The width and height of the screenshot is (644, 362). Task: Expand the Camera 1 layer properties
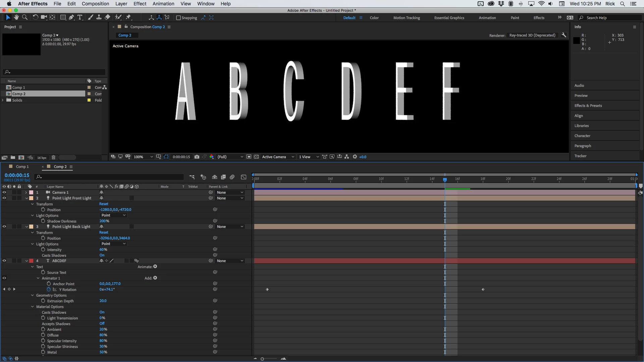click(26, 192)
